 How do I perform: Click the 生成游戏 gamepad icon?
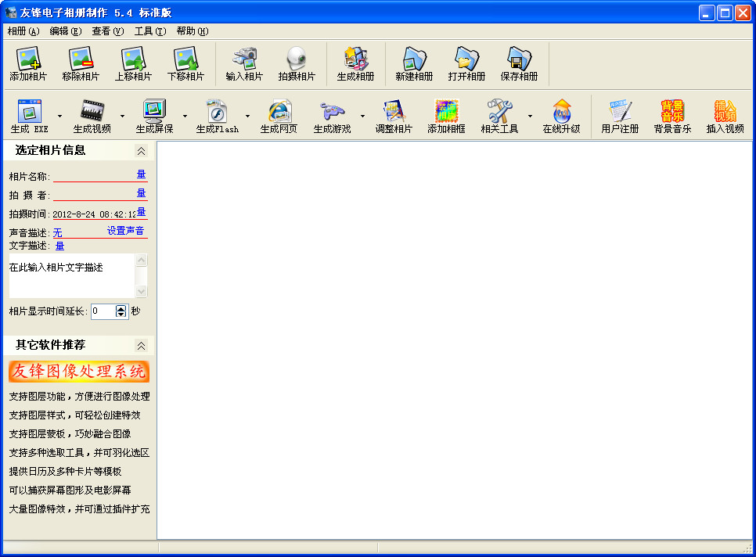tap(332, 116)
